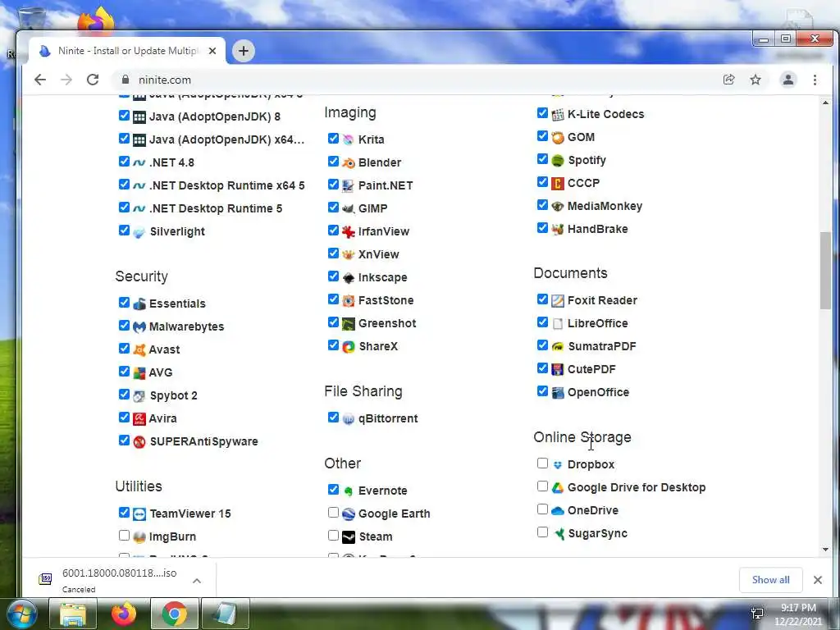Click the Spotify green icon
Screen dimensions: 840x630
click(558, 161)
